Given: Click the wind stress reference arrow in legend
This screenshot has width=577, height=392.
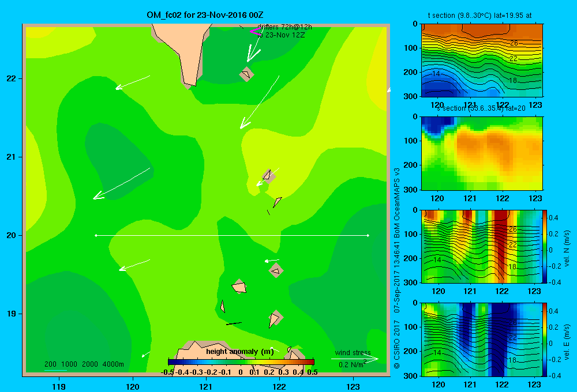Looking at the screenshot, I should [355, 359].
